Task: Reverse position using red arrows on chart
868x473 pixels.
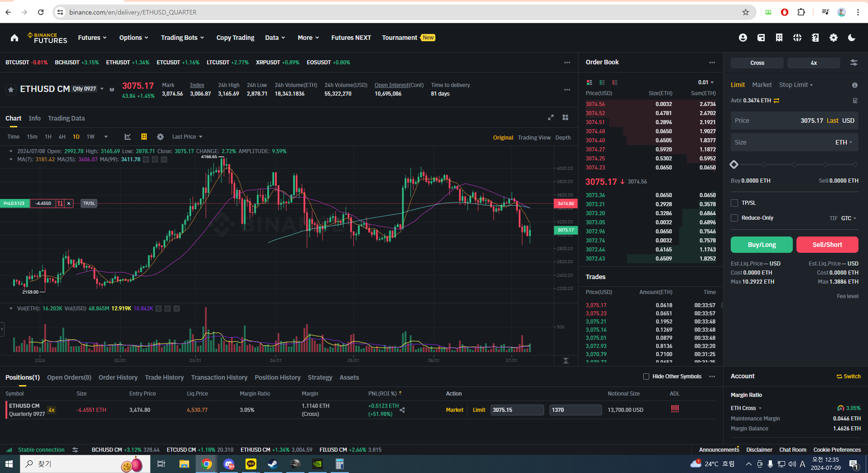Action: coord(60,203)
